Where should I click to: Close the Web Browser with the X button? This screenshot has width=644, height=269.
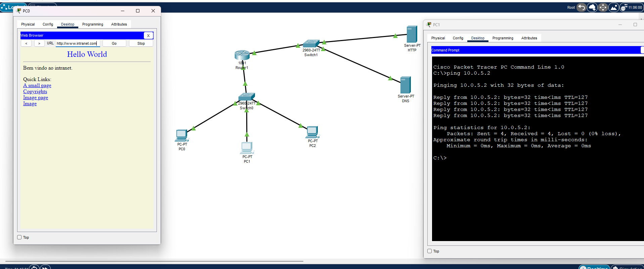[148, 35]
